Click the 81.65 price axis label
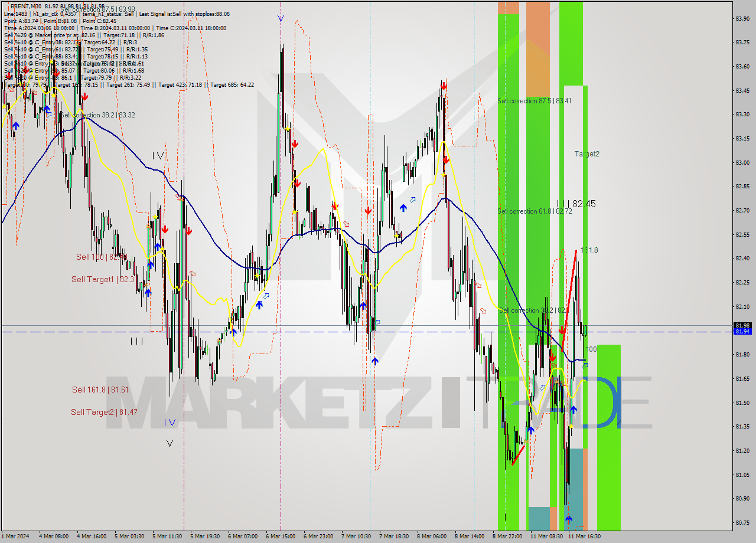The width and height of the screenshot is (756, 543). coord(742,378)
